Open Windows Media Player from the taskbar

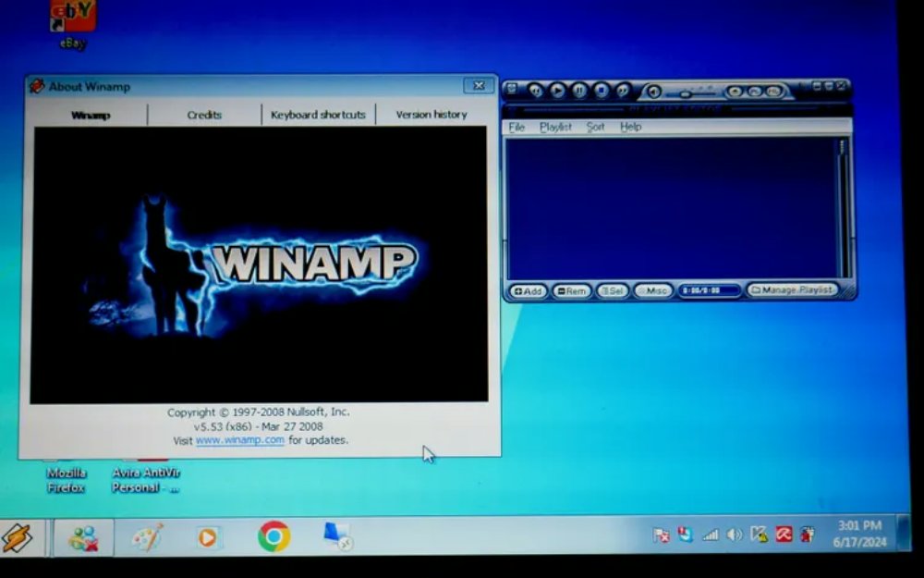[x=207, y=538]
